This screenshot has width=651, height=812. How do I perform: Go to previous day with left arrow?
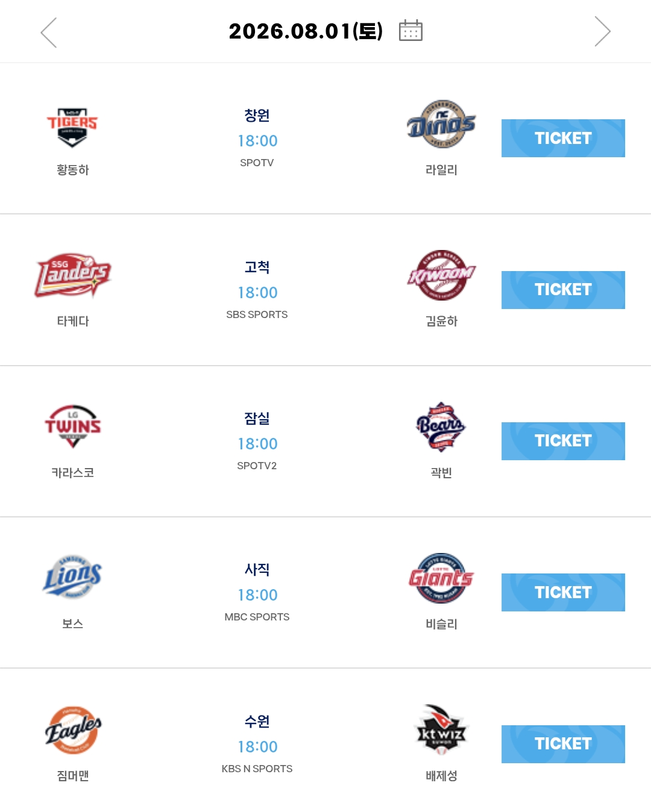(x=49, y=32)
